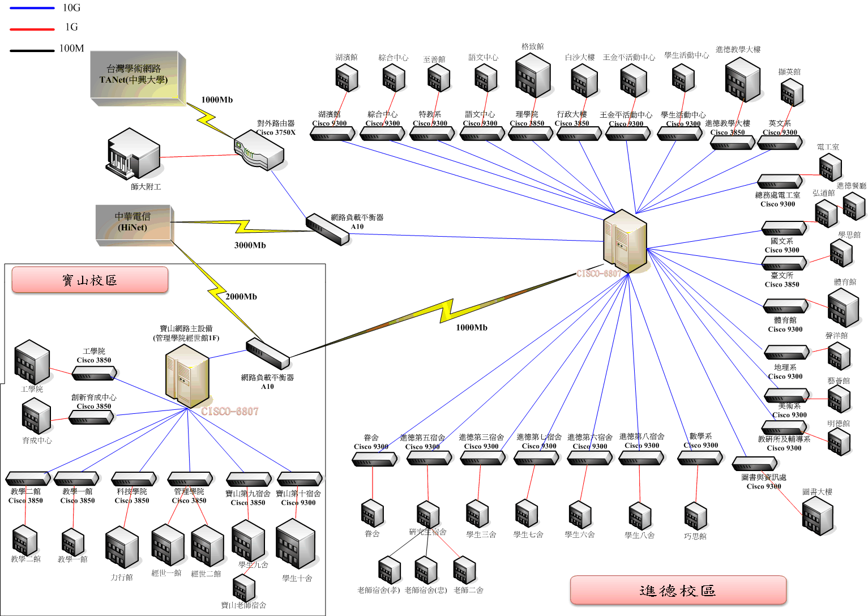The width and height of the screenshot is (868, 616).
Task: Select the 格致館 building icon
Action: pyautogui.click(x=533, y=76)
